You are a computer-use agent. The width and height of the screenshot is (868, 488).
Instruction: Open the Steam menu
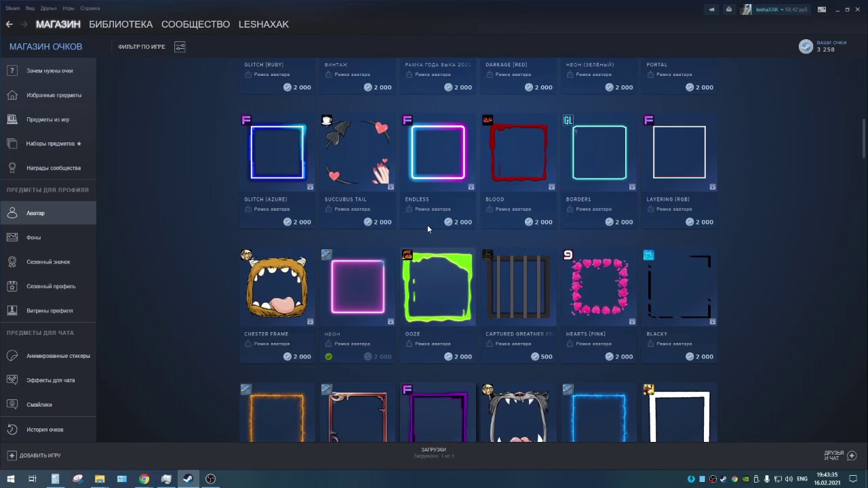(13, 8)
